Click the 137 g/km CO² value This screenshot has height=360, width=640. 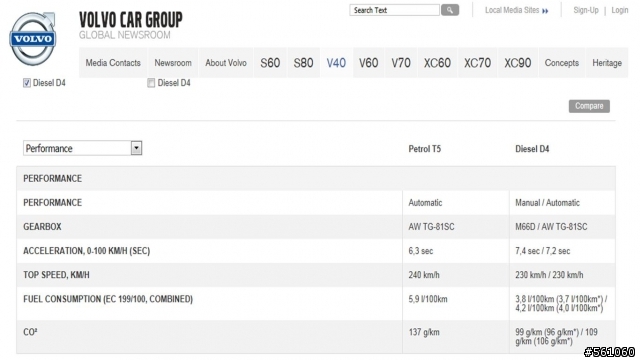(424, 332)
